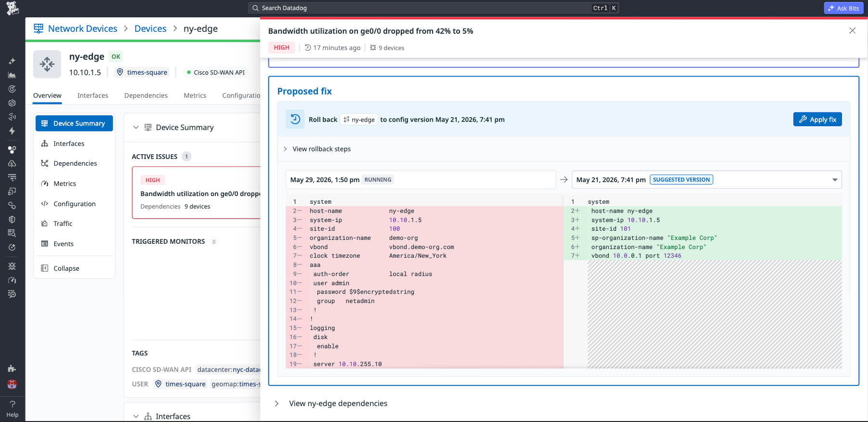Select Configuration in device side menu

[x=74, y=204]
